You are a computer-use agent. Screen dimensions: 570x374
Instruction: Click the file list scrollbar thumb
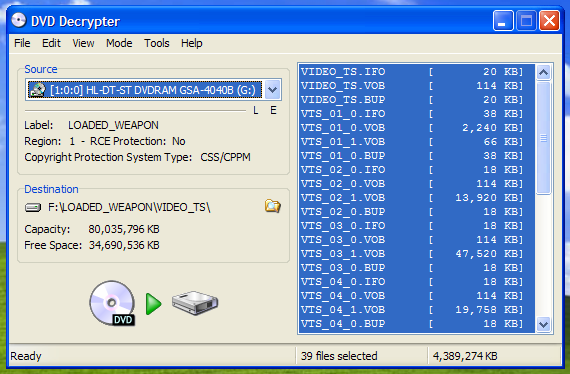543,138
